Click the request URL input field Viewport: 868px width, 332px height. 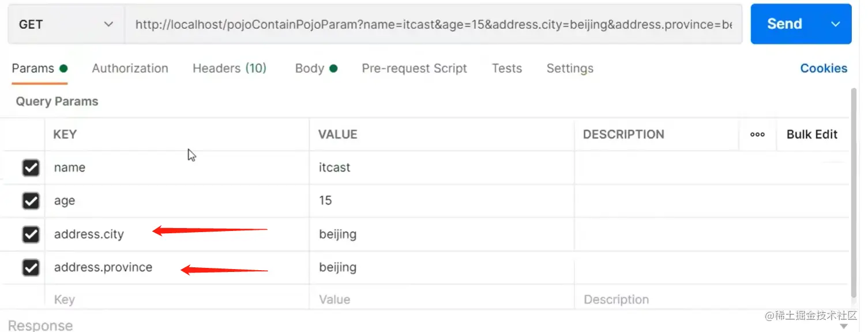(433, 24)
